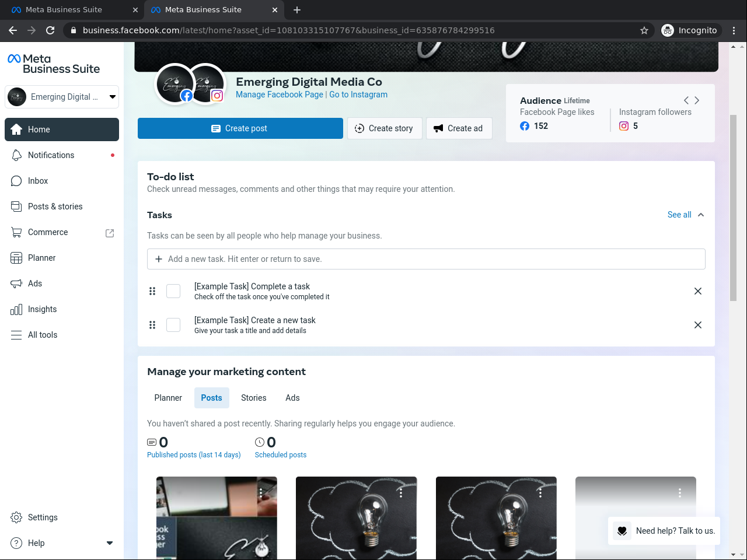Click the Create ad button
The image size is (747, 560).
(x=459, y=128)
